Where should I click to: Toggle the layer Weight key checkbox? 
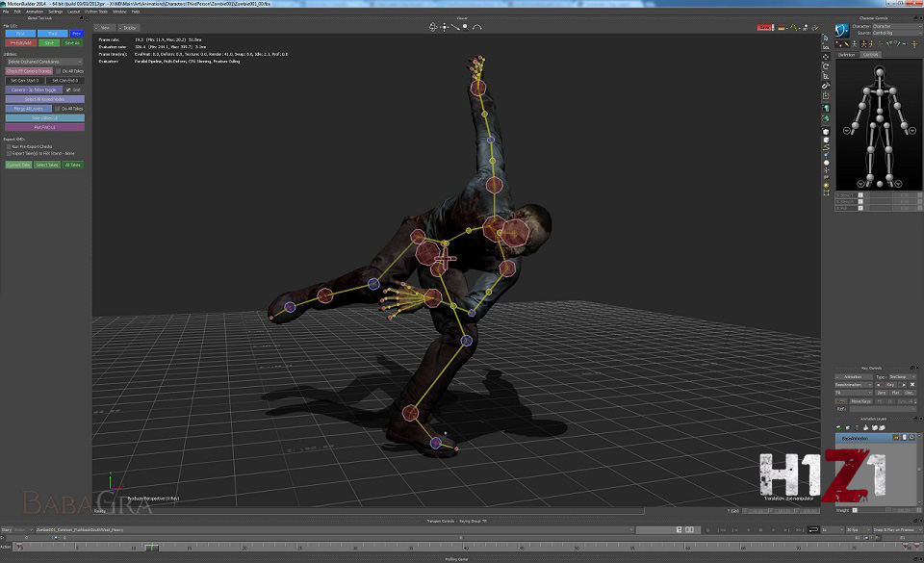click(x=855, y=510)
